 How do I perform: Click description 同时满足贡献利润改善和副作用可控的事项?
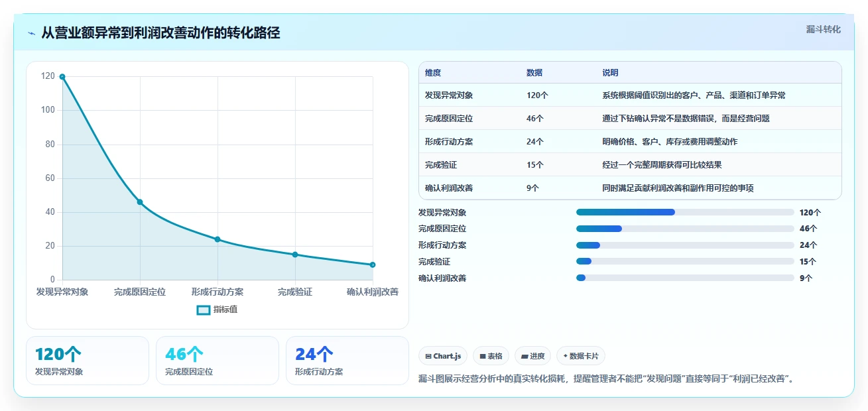click(678, 188)
